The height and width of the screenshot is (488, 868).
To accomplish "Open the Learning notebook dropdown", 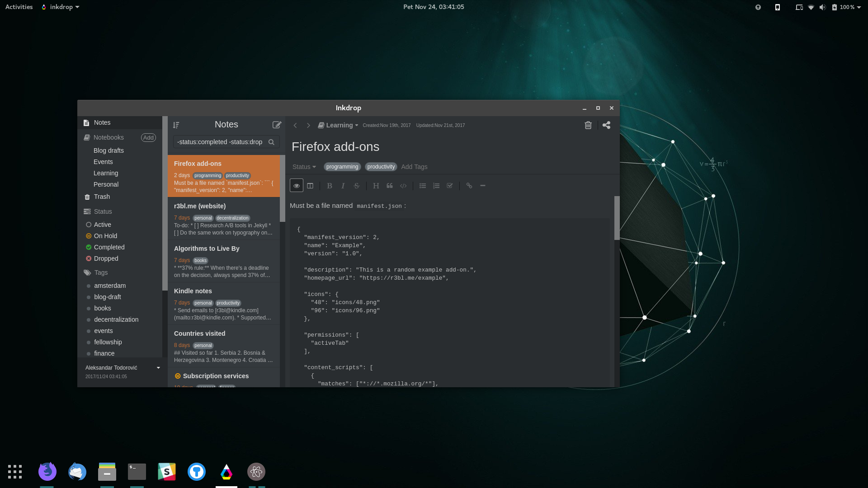I will point(338,125).
